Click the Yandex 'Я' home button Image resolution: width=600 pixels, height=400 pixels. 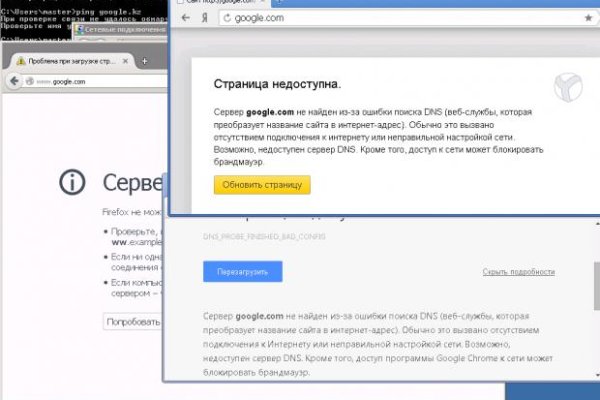pyautogui.click(x=203, y=18)
